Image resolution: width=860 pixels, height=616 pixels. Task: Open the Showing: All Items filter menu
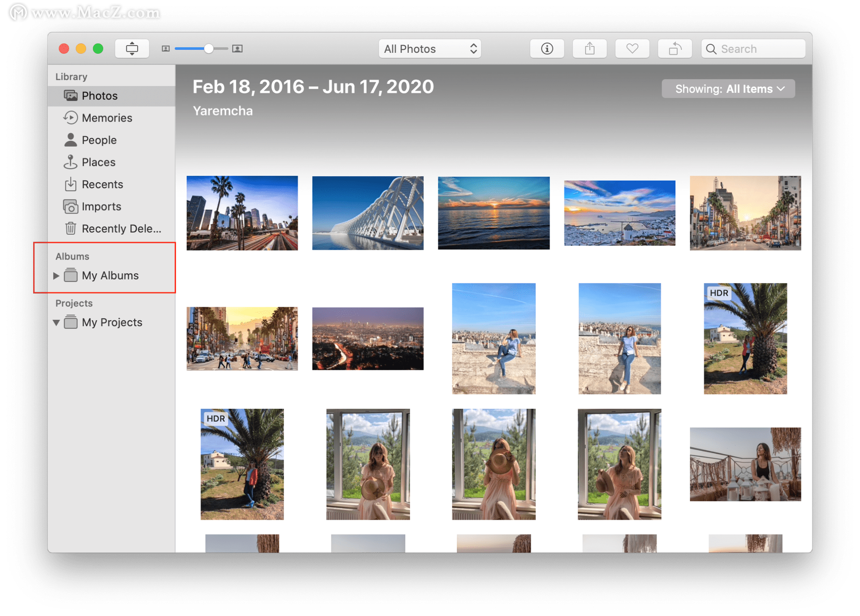[x=728, y=89]
